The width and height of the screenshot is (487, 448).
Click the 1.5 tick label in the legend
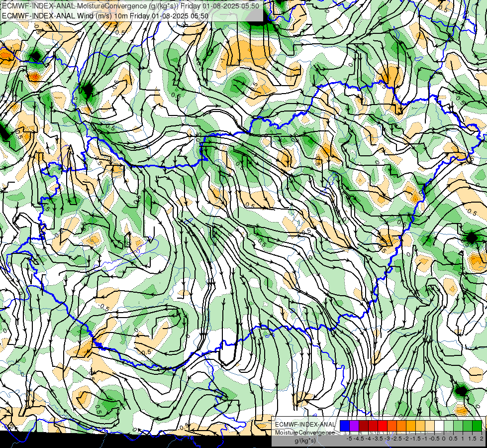[473, 439]
